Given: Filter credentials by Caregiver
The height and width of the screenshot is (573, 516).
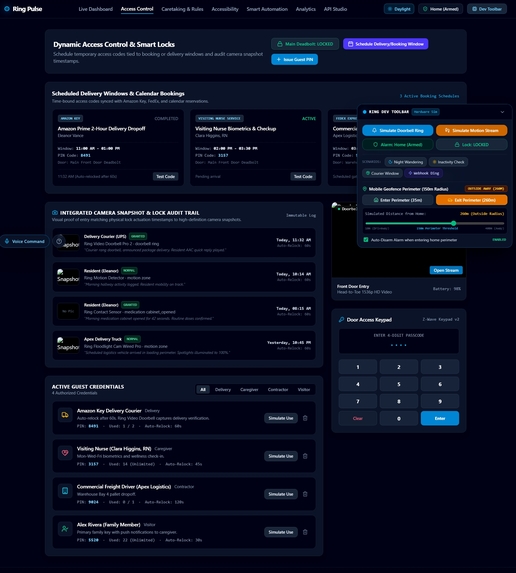Looking at the screenshot, I should click(x=249, y=390).
